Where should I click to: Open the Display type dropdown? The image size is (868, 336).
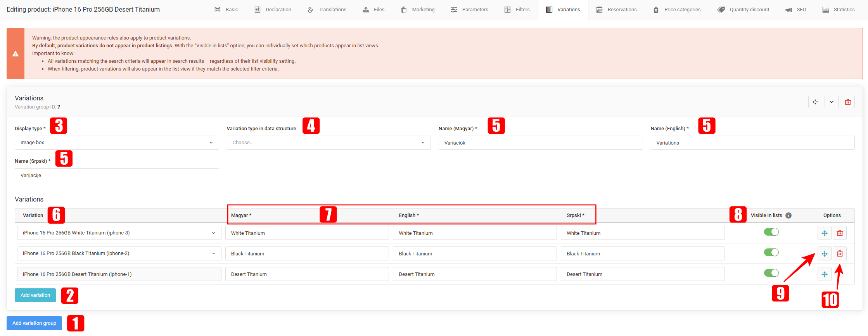point(117,143)
